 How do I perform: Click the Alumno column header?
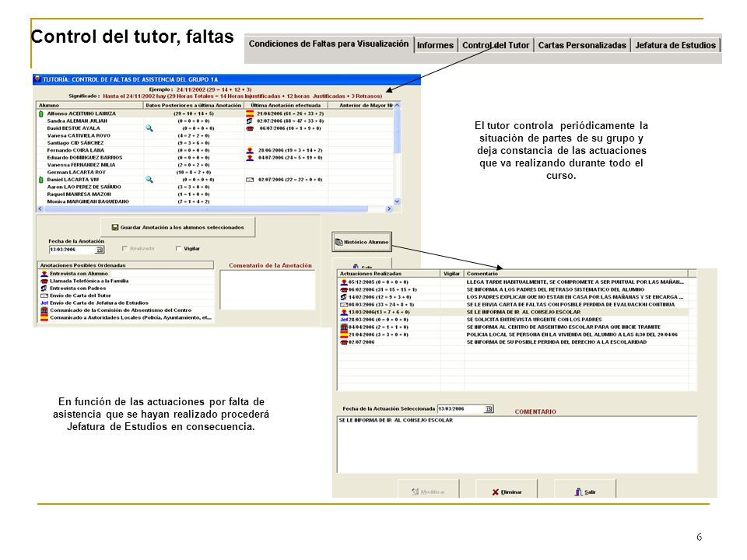click(90, 105)
